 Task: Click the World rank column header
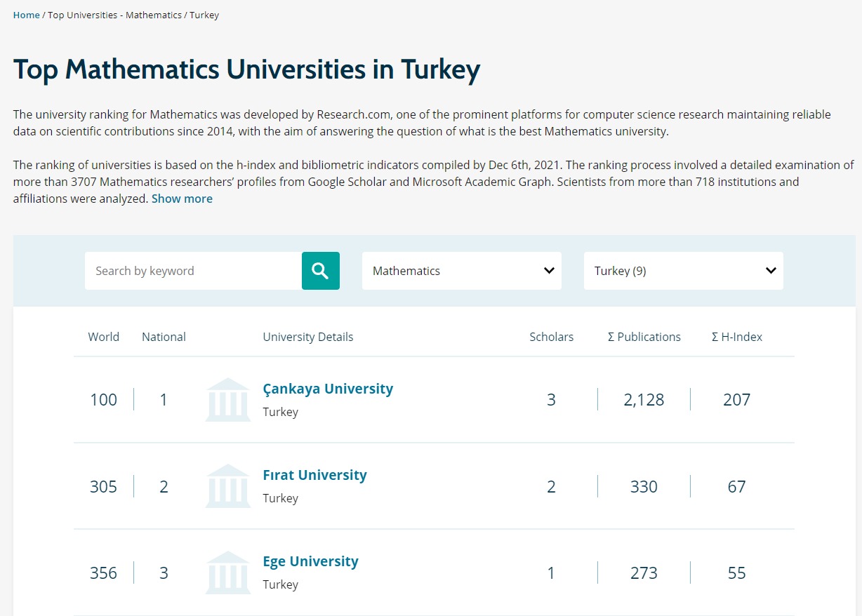coord(103,337)
